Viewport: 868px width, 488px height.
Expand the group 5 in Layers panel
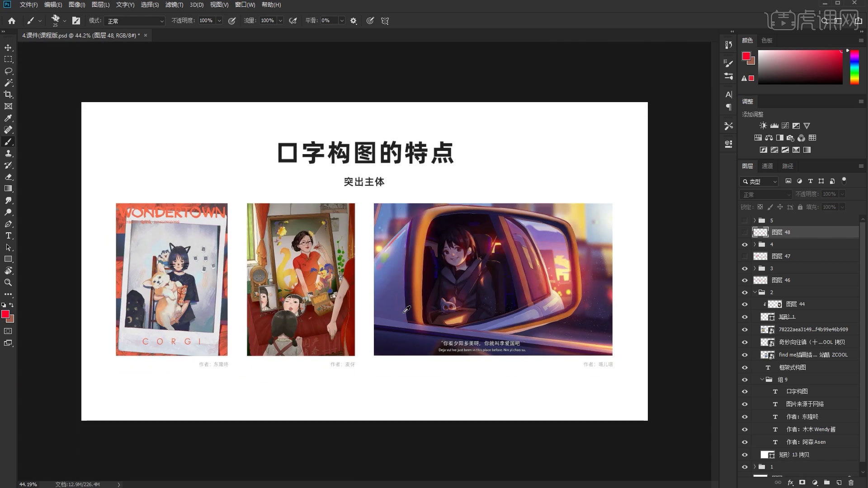coord(754,220)
